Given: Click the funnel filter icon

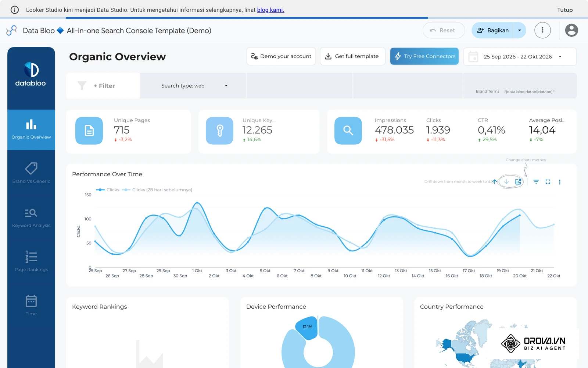Looking at the screenshot, I should (82, 86).
